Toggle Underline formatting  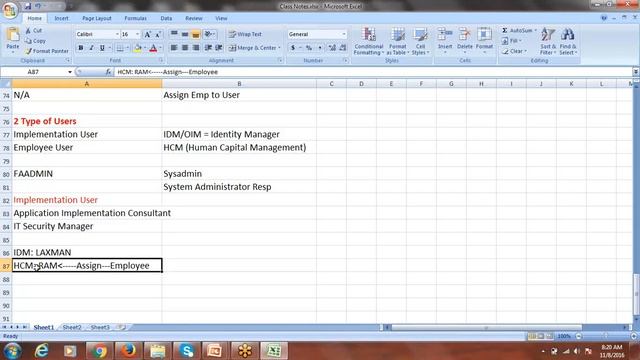click(x=102, y=48)
